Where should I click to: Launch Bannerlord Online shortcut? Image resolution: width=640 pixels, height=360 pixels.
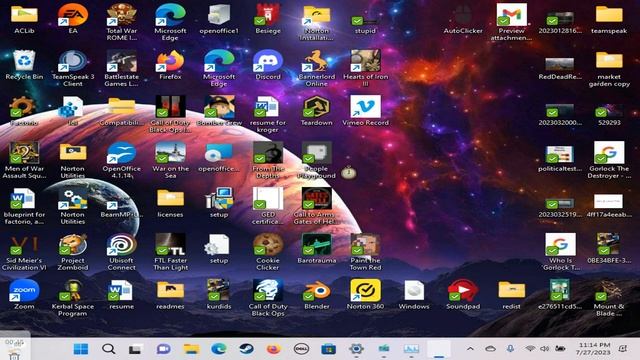pos(316,61)
